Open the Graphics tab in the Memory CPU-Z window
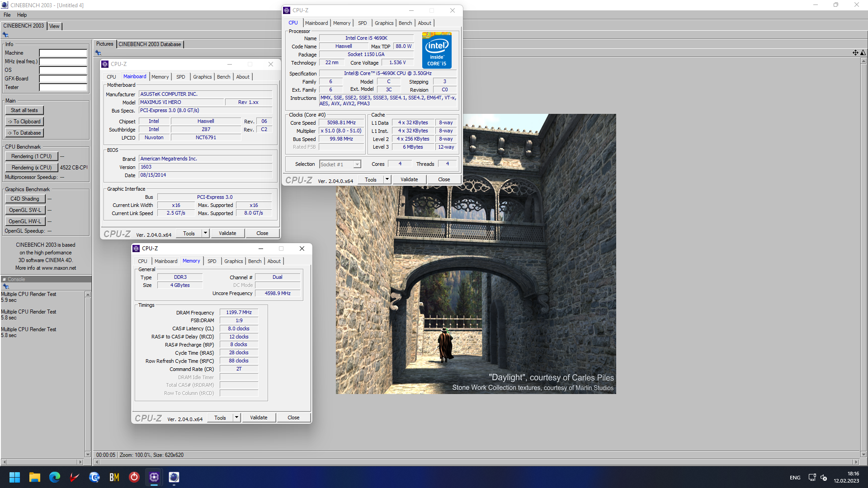The height and width of the screenshot is (488, 868). 234,261
